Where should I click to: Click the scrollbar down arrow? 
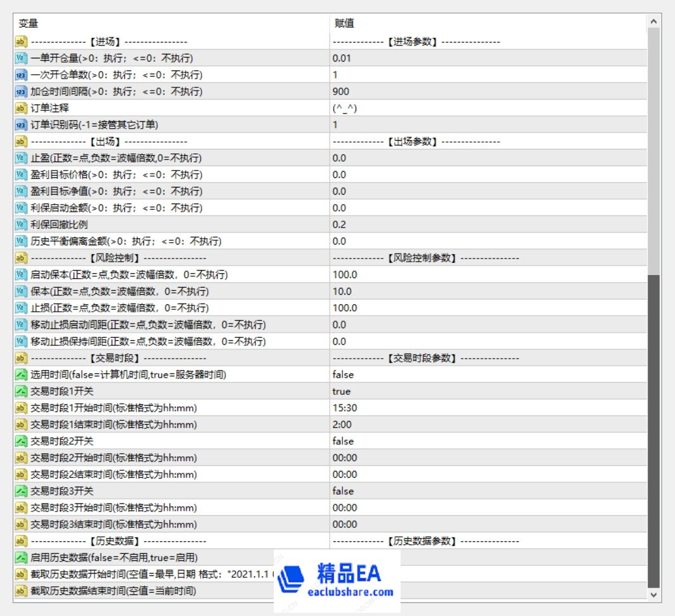(653, 594)
